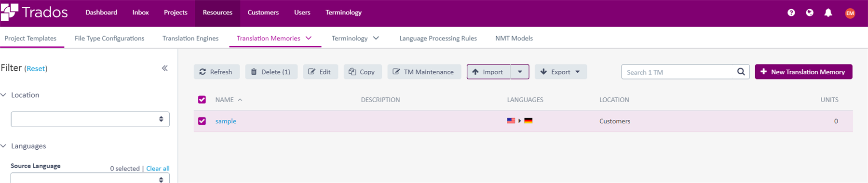Collapse the Languages filter section
The width and height of the screenshot is (868, 183).
[3, 146]
